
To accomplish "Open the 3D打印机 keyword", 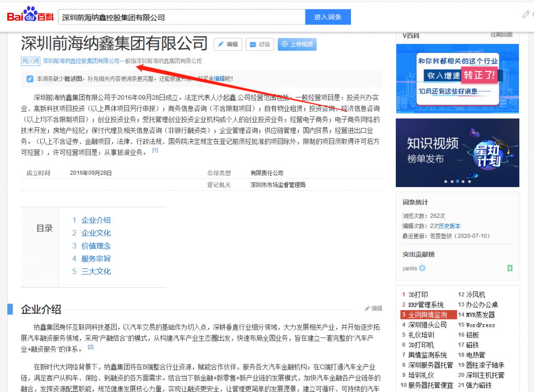I will pyautogui.click(x=421, y=345).
